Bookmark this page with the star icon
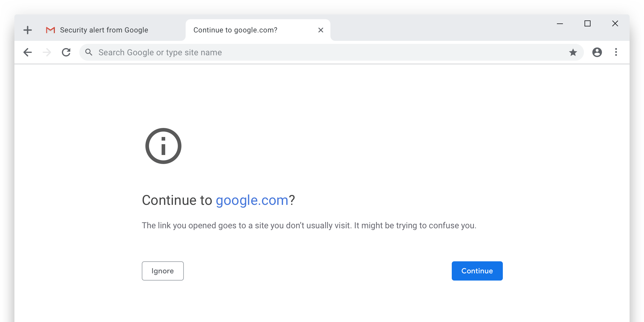Screen dimensions: 644x322 tap(573, 52)
